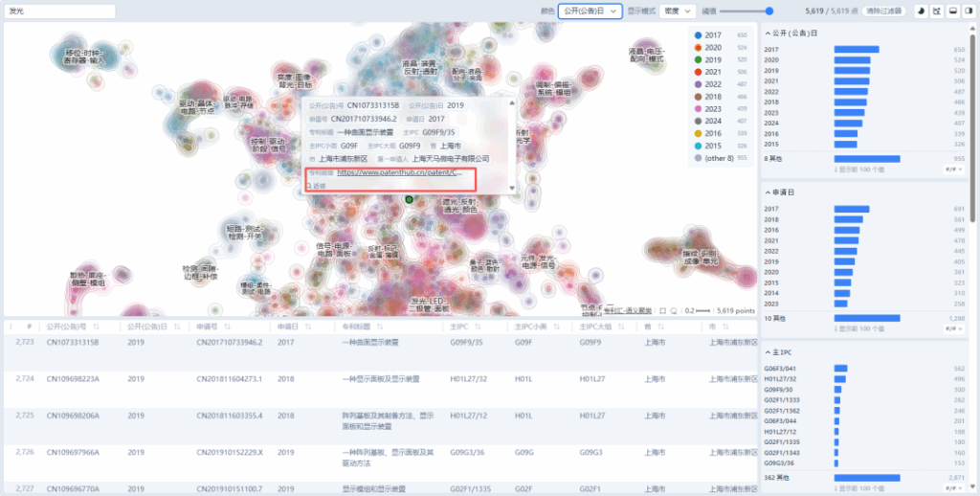Collapse the 公开(公告)日 chart section

[x=768, y=33]
